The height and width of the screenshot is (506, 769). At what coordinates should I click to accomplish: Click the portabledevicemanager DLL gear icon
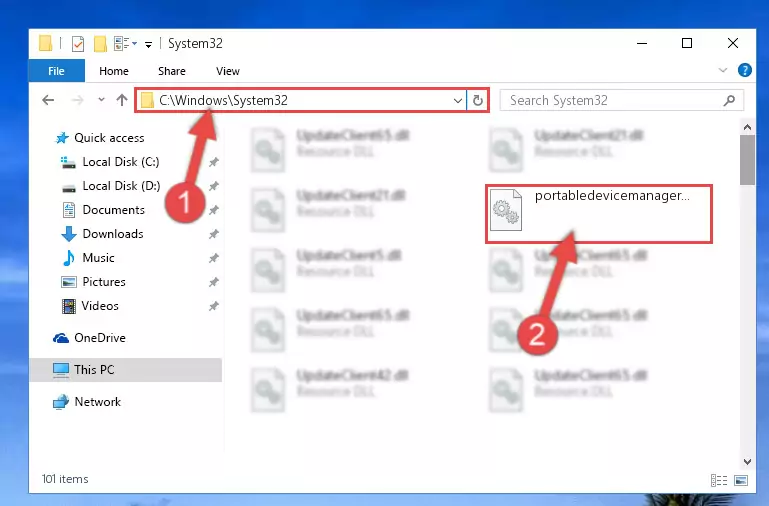(x=506, y=210)
